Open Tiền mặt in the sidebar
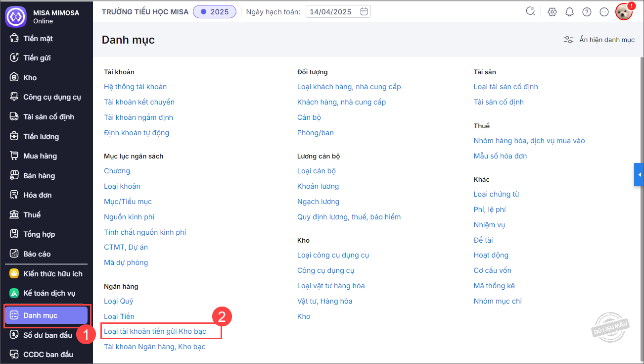The height and width of the screenshot is (364, 644). (x=38, y=39)
